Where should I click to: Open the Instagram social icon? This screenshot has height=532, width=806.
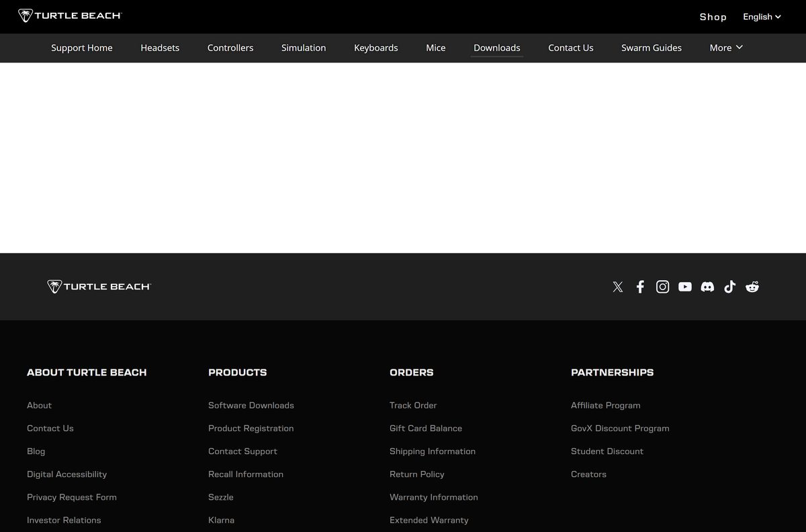tap(662, 287)
